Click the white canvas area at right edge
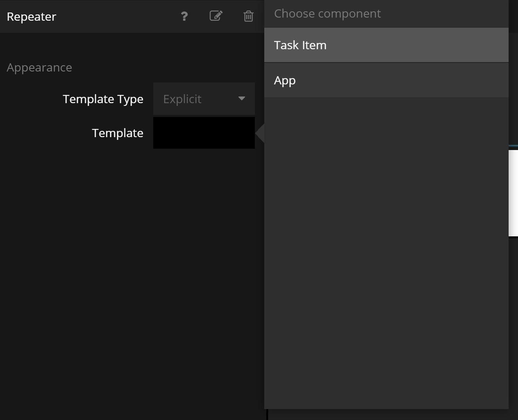The image size is (518, 420). pyautogui.click(x=513, y=193)
